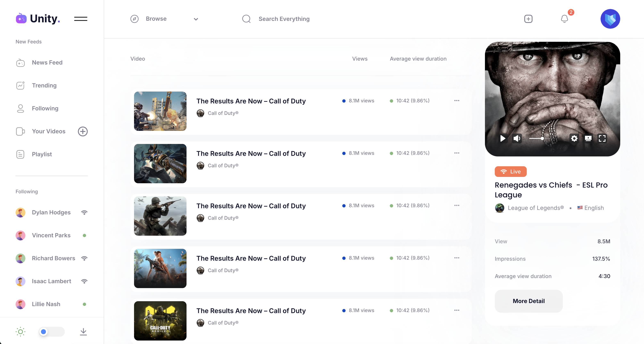Open more options for the third video row
This screenshot has width=644, height=344.
tap(457, 206)
